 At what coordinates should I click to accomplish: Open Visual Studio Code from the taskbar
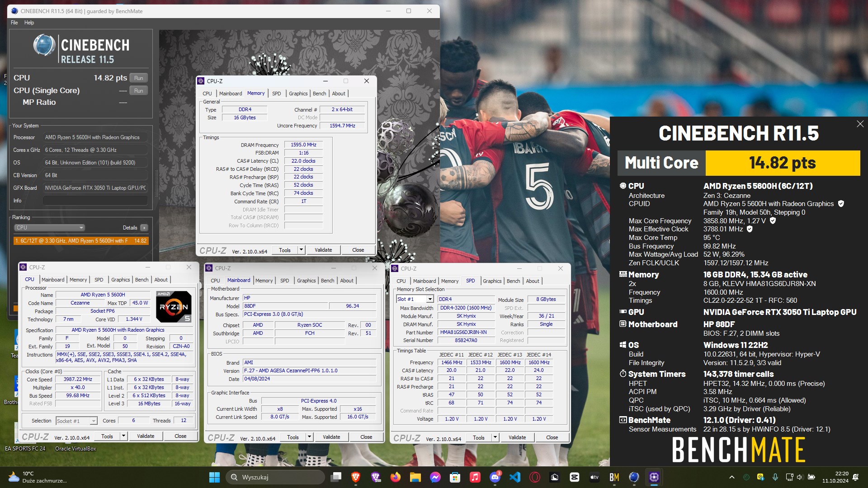click(515, 477)
